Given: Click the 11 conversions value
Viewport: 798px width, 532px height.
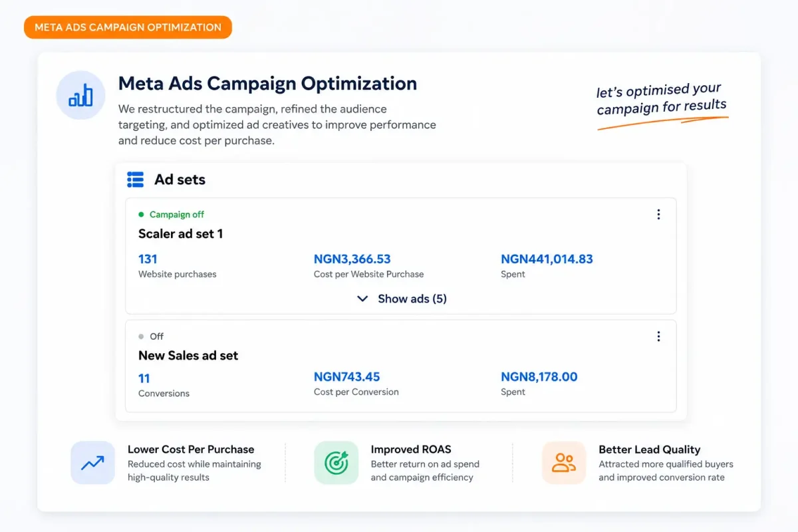Looking at the screenshot, I should (x=144, y=378).
